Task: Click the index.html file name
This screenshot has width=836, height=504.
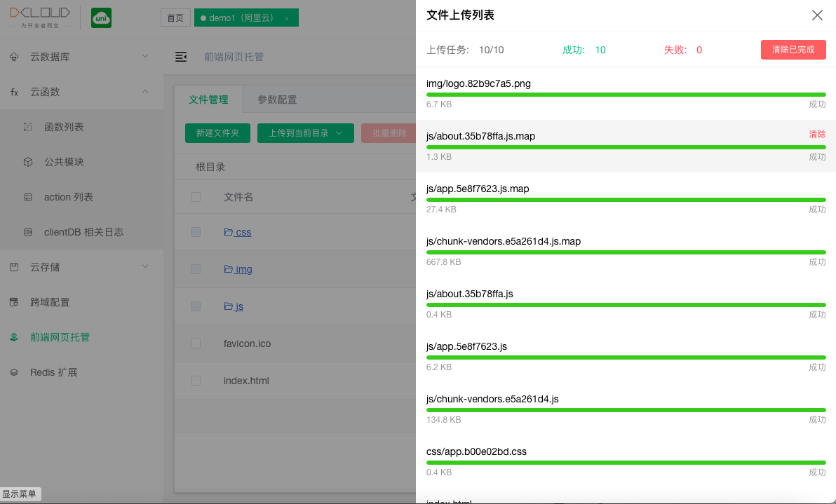Action: [246, 381]
